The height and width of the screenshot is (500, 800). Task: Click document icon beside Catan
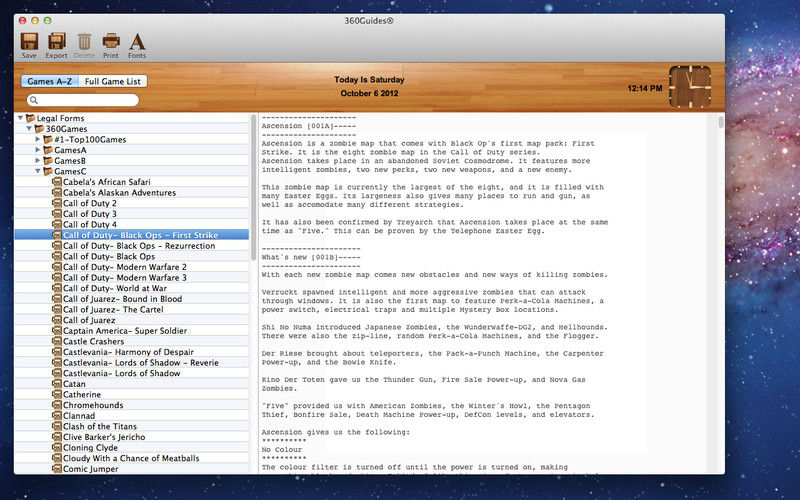[57, 384]
